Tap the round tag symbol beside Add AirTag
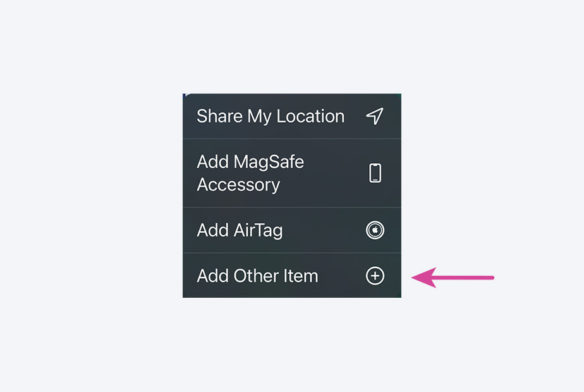Screen dimensions: 584x392 (x=375, y=230)
